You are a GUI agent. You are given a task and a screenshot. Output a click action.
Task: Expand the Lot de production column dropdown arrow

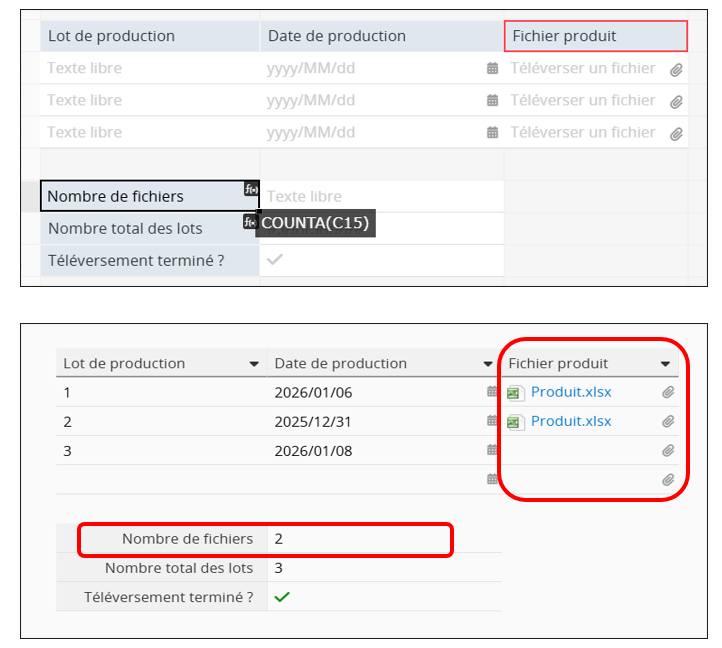click(x=254, y=364)
